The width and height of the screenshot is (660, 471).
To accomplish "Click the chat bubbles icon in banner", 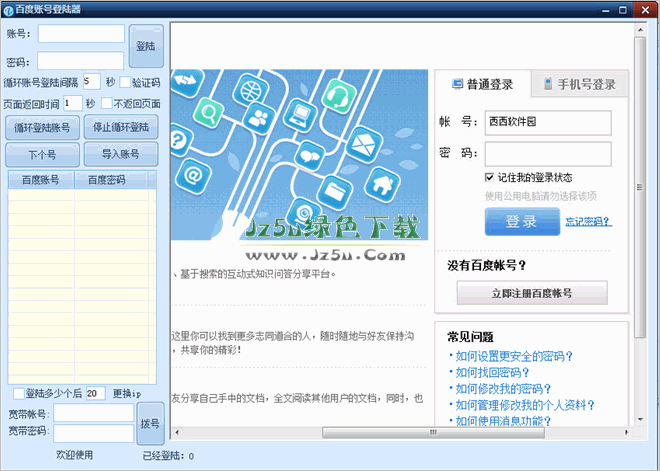I will [x=310, y=156].
